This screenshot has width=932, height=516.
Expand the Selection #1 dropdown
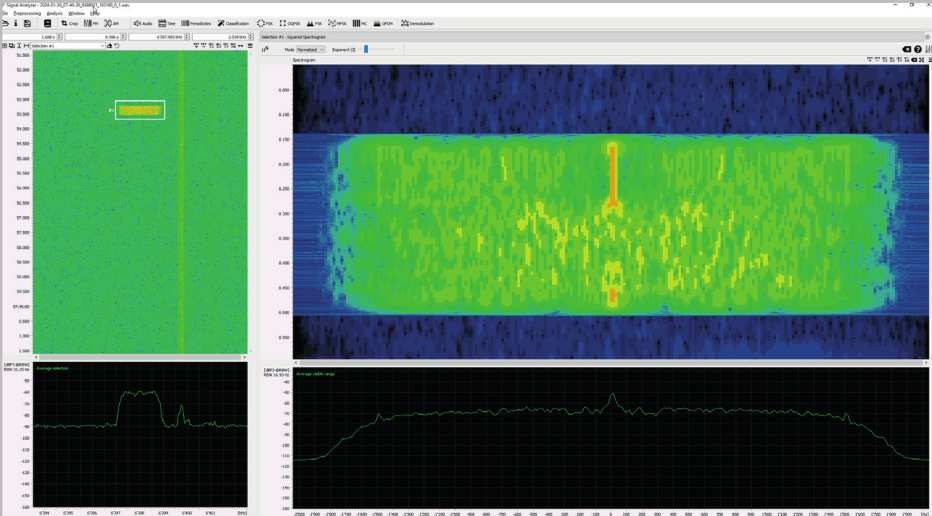[70, 46]
